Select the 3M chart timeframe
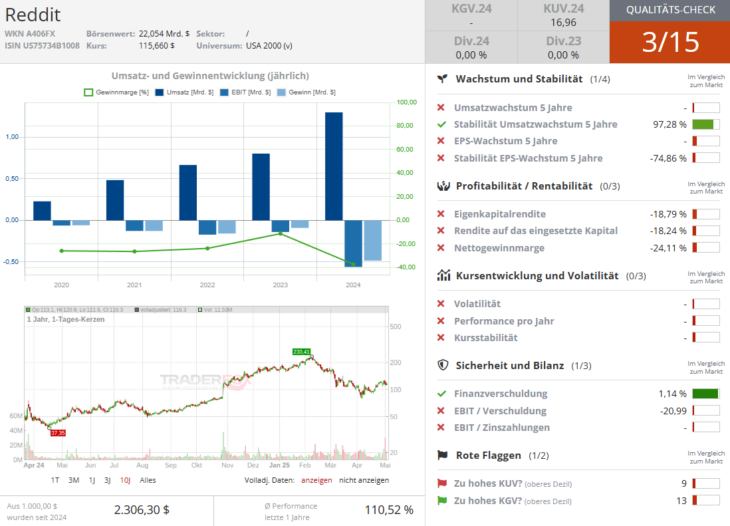The image size is (730, 526). click(74, 480)
